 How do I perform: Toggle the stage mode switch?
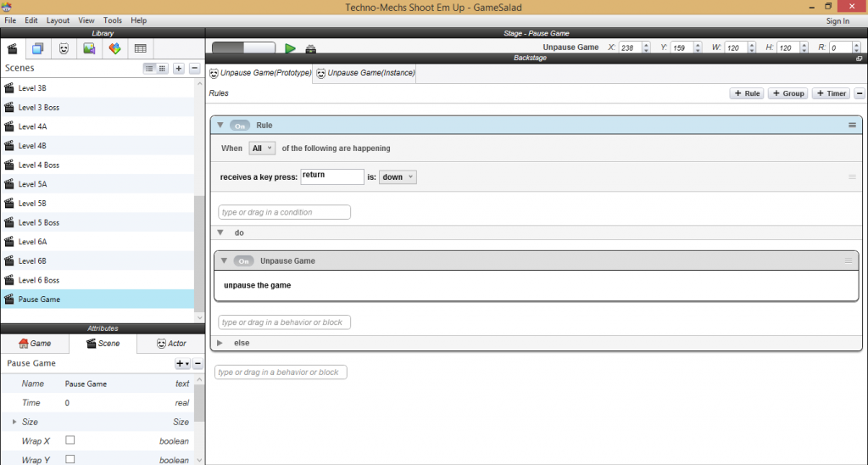[243, 48]
